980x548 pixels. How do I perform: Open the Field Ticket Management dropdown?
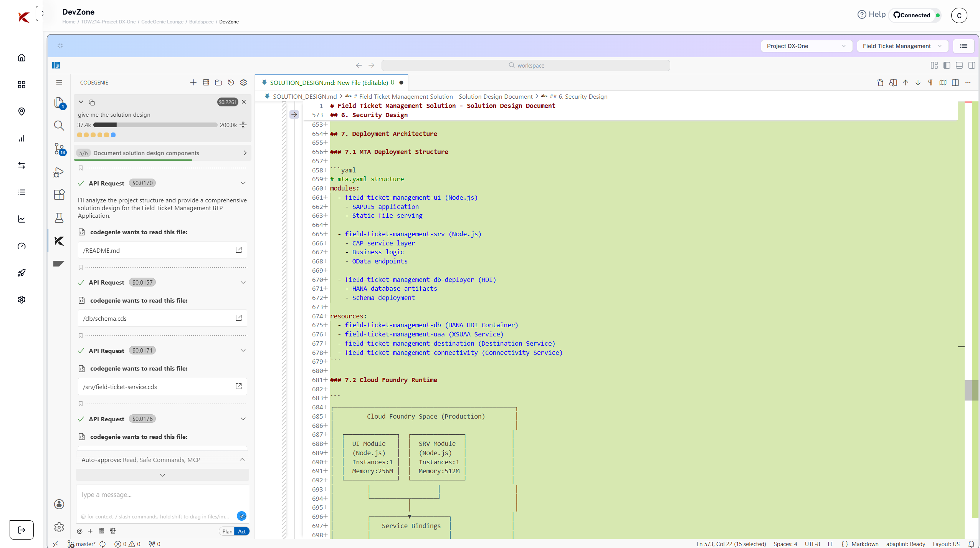point(902,46)
